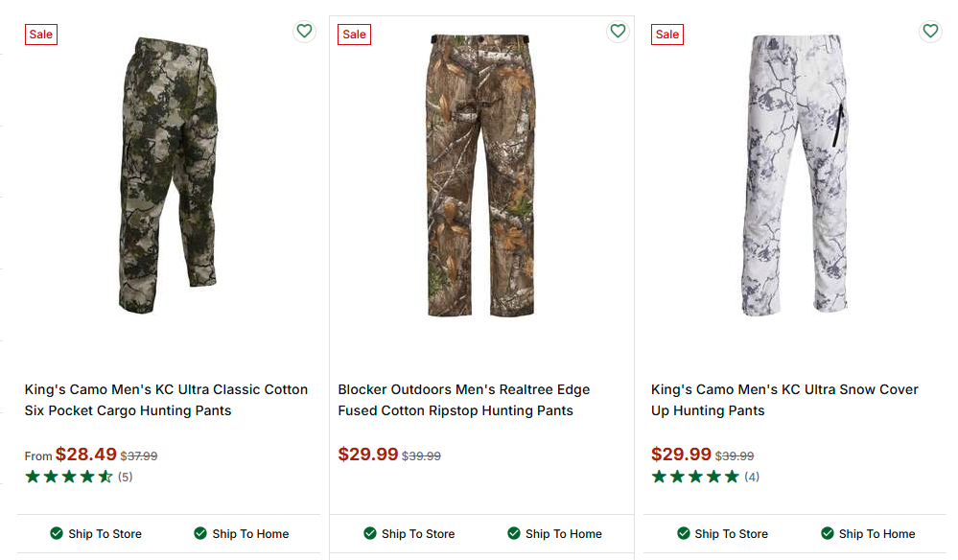This screenshot has width=958, height=560.
Task: Open King's Camo KC Ultra Classic Cargo pants link
Action: (x=166, y=400)
